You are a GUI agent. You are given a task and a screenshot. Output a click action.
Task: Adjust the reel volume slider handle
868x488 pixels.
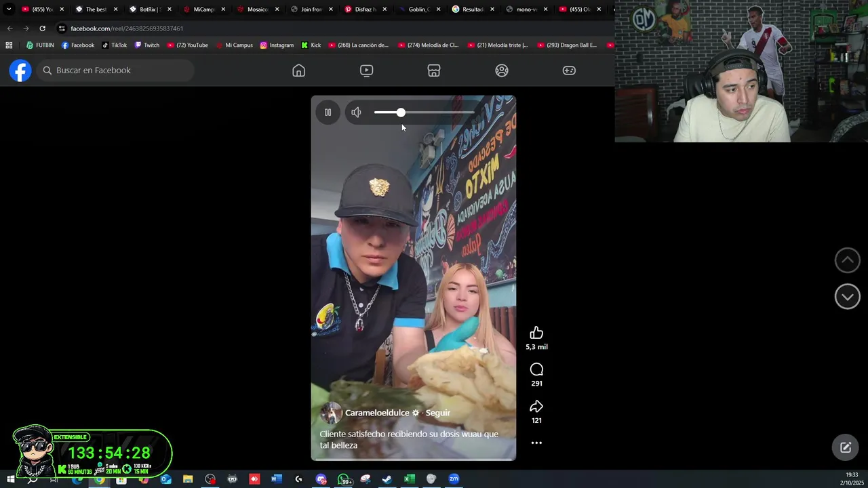point(401,113)
